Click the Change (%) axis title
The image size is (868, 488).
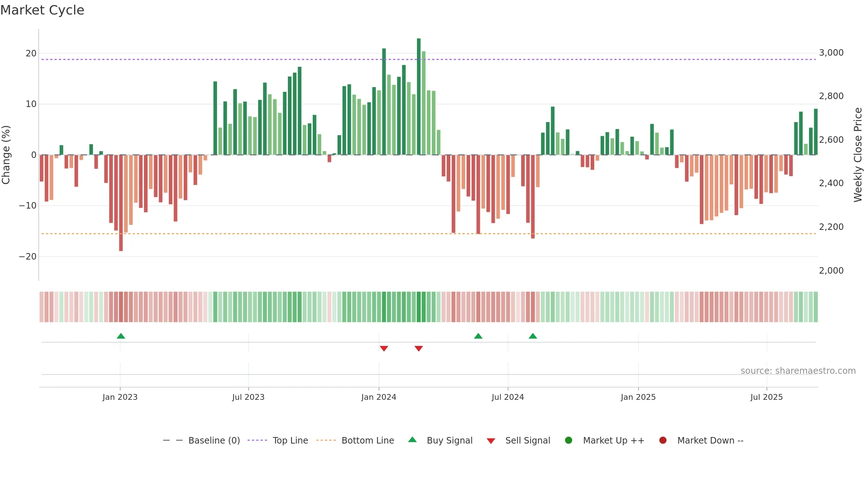(x=6, y=155)
